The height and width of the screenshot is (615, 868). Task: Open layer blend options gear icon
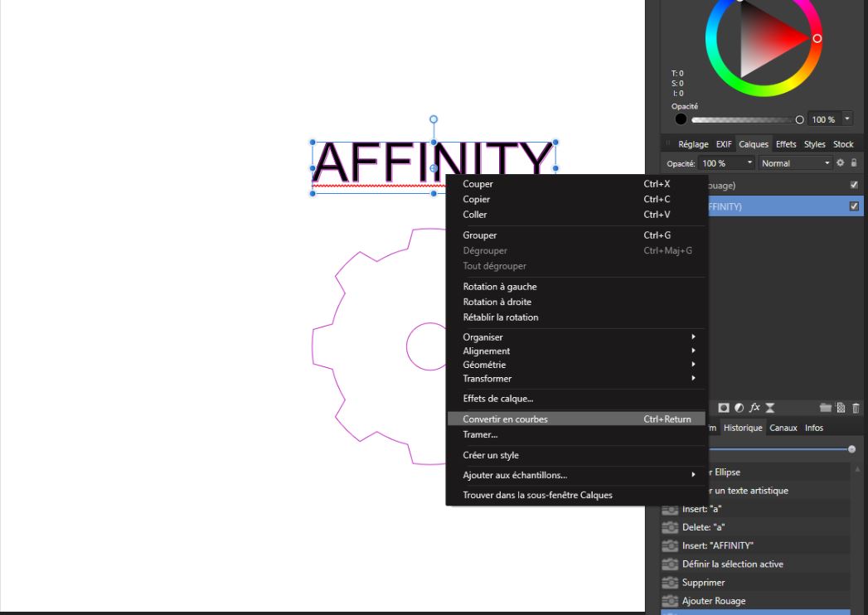(x=841, y=162)
